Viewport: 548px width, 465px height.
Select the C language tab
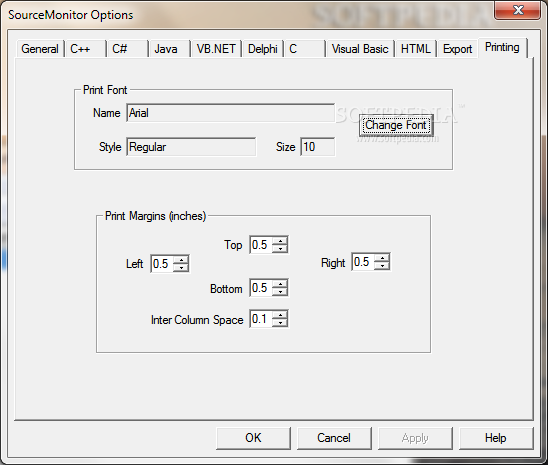click(305, 49)
